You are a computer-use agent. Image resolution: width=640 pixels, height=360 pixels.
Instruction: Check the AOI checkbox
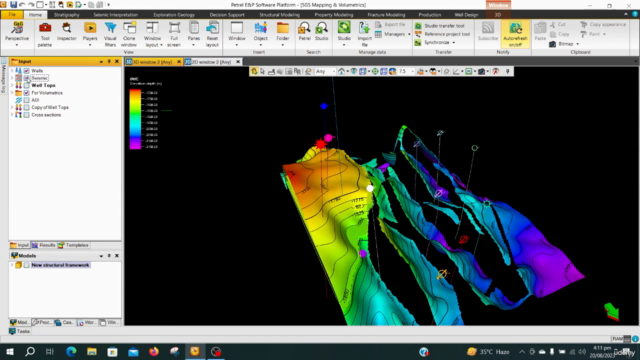coord(27,100)
